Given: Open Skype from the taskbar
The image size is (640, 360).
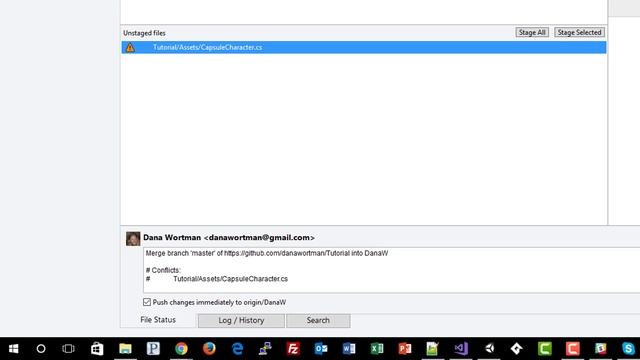Looking at the screenshot, I should [x=629, y=349].
